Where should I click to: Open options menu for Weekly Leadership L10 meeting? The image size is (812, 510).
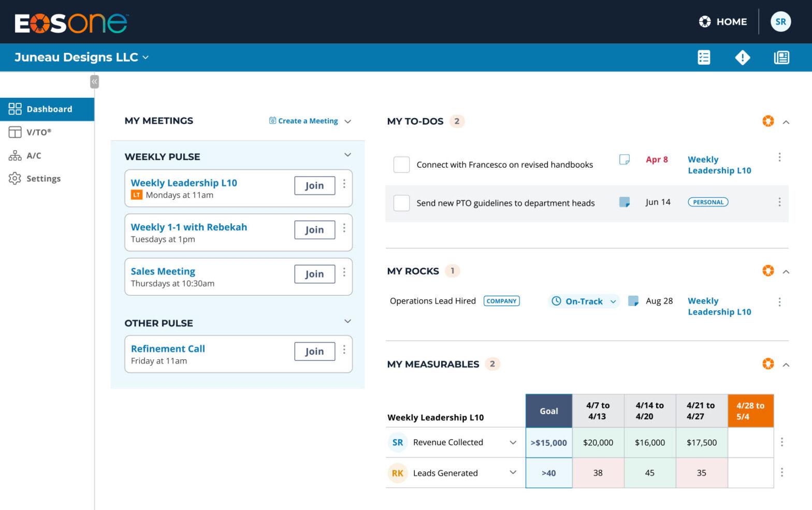[x=344, y=184]
